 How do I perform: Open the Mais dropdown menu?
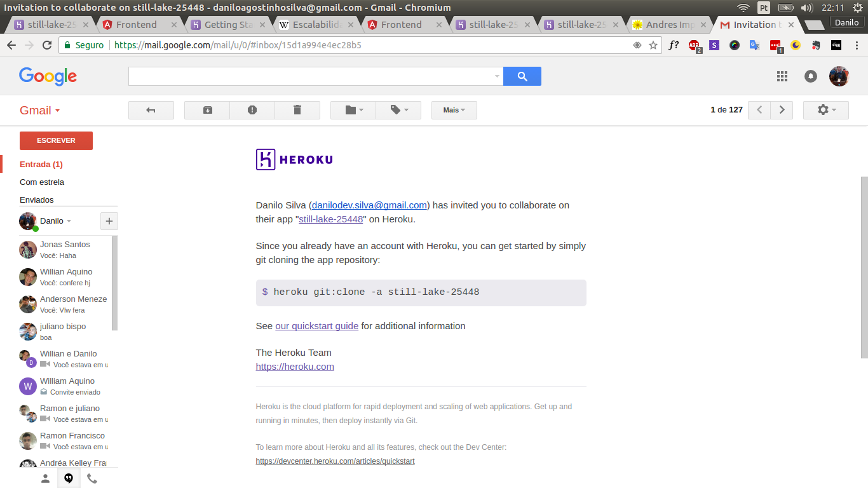pos(454,110)
